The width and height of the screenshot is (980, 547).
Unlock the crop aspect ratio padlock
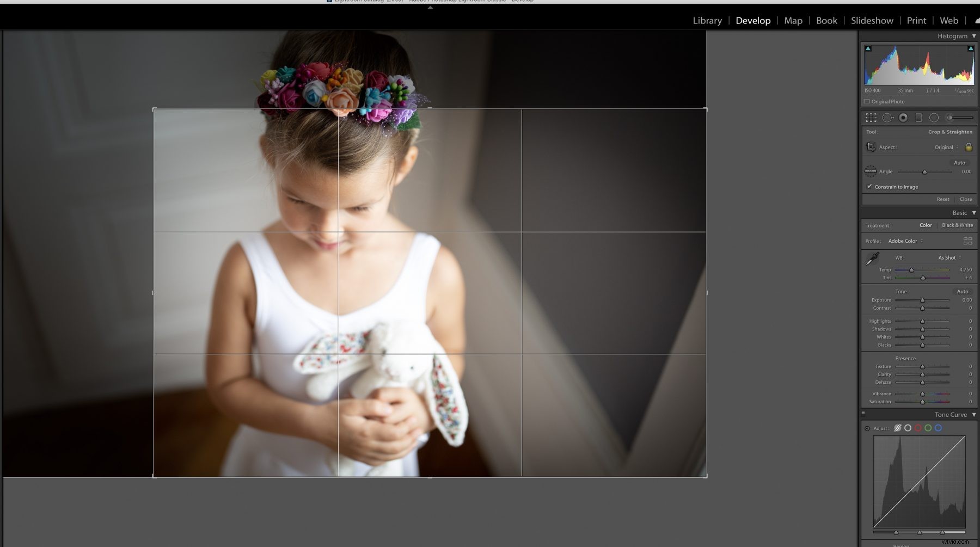(969, 147)
